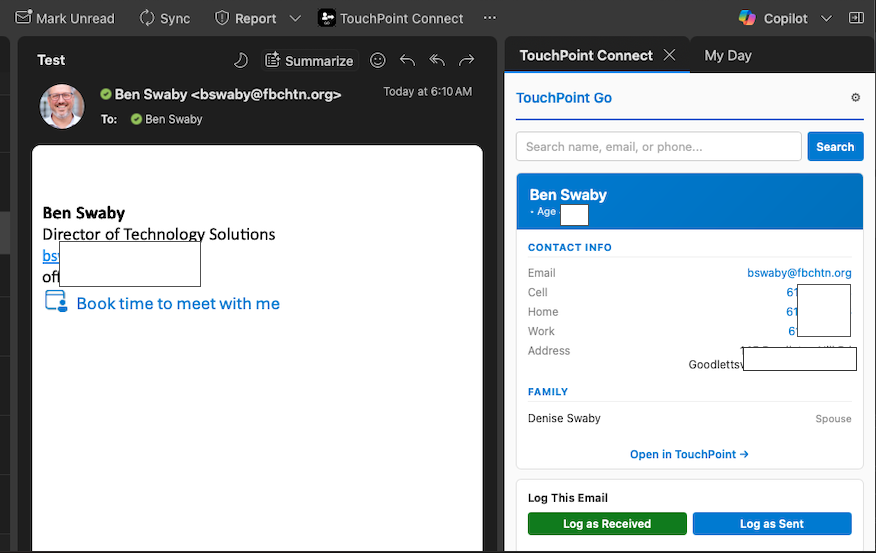Click the Forward arrow icon

point(466,60)
